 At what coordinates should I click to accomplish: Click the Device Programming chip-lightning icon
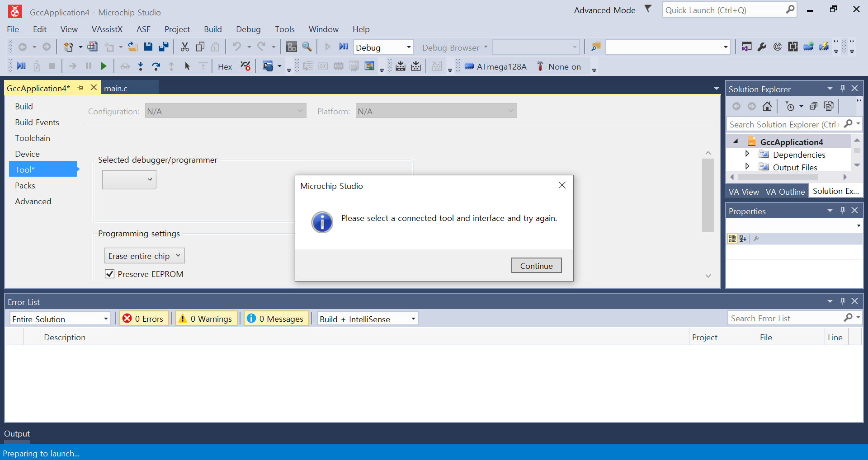(x=824, y=47)
